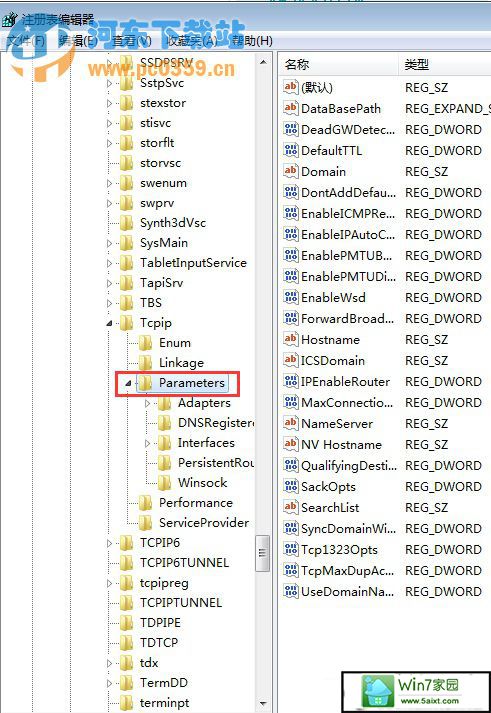Click the tree pane scrollbar thumb
Screen dimensions: 491x713
pyautogui.click(x=262, y=553)
